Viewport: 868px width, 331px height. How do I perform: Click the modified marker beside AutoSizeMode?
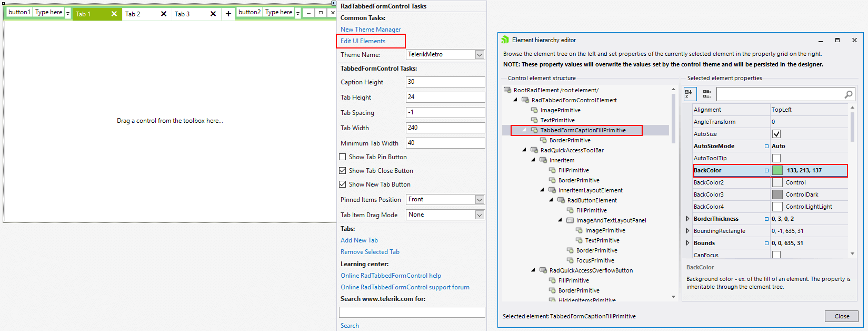(766, 146)
